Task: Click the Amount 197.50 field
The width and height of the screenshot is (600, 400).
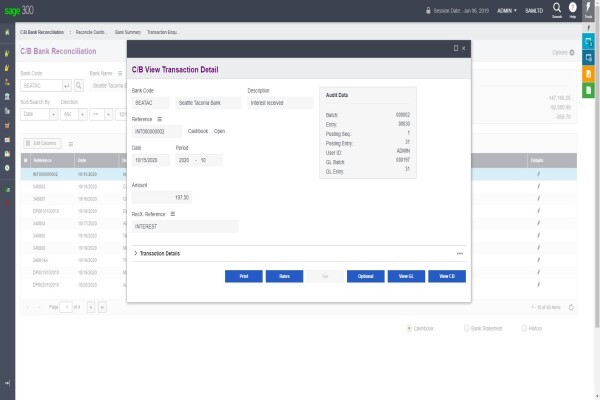Action: click(161, 198)
